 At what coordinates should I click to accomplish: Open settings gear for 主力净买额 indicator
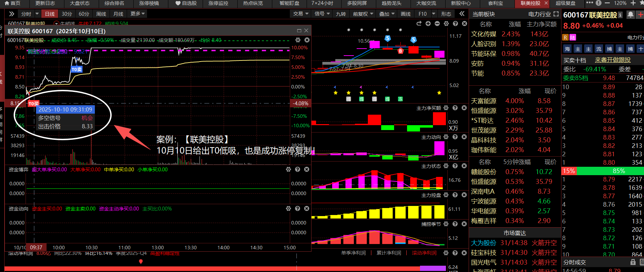446,108
